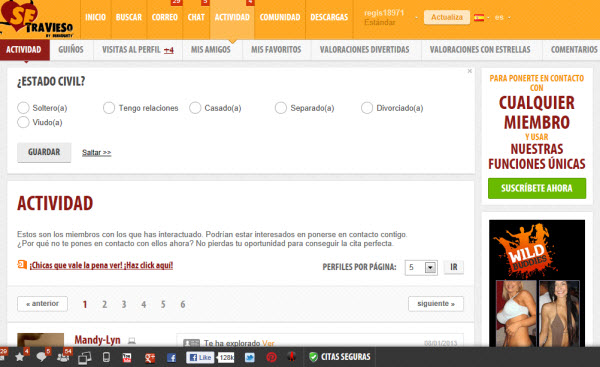Open the 'es' language dropdown
600x367 pixels.
[502, 17]
